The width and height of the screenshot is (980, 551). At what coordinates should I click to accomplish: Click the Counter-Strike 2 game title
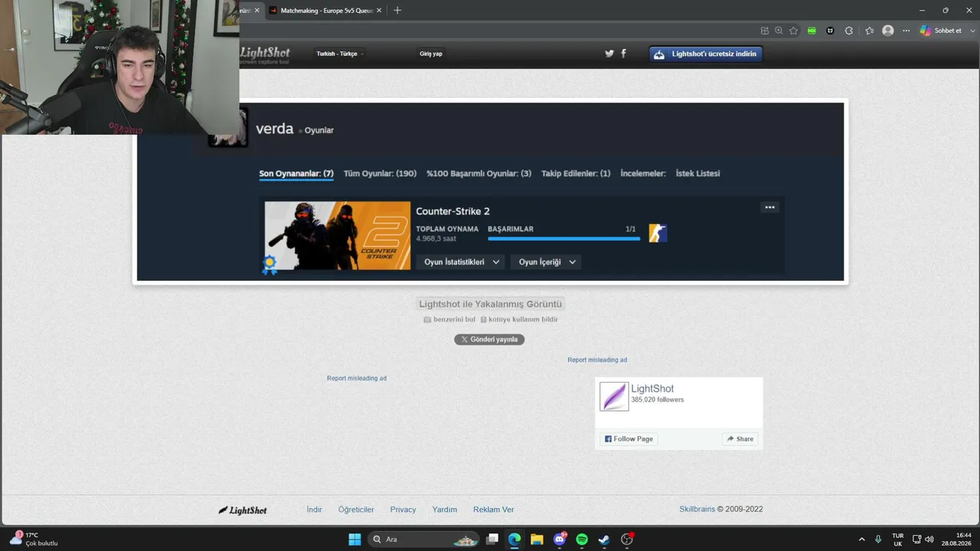452,211
